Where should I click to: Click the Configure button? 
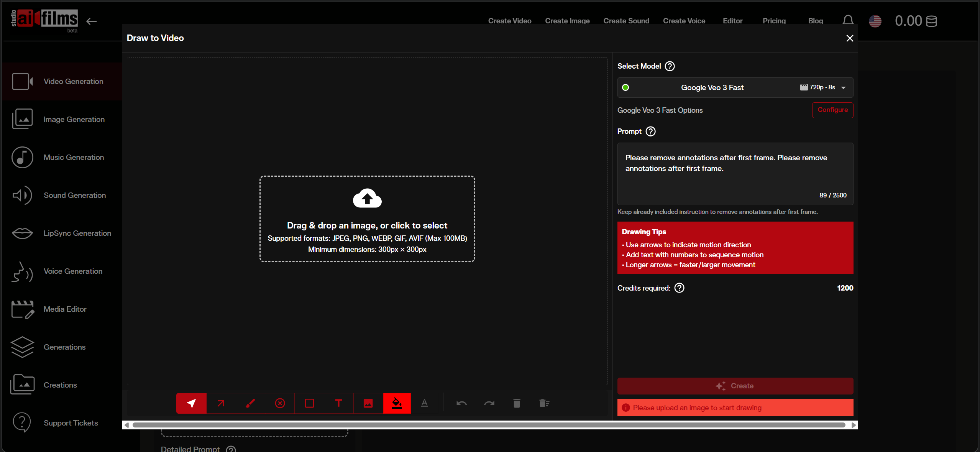[x=832, y=110]
